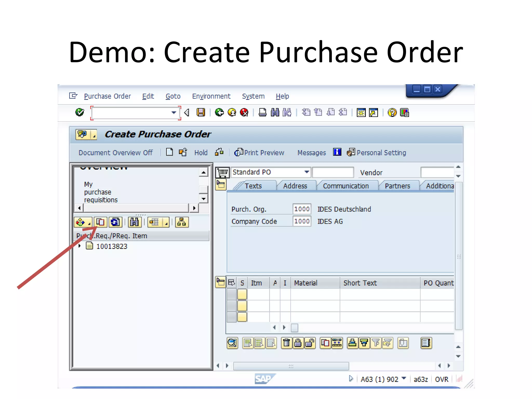Click the item details magnifier icon
This screenshot has width=532, height=399.
coord(232,343)
